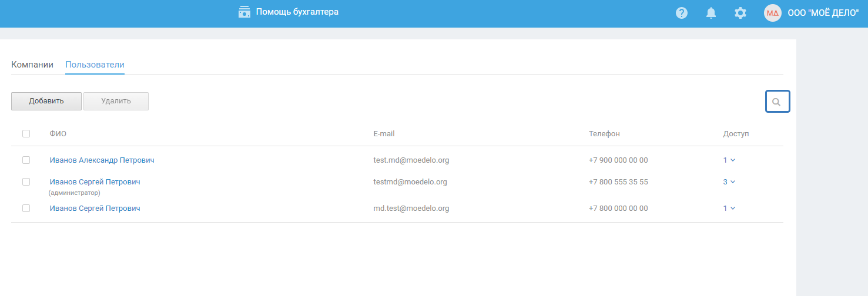Expand access dropdown showing 3
Viewport: 868px width, 296px height.
pyautogui.click(x=729, y=181)
